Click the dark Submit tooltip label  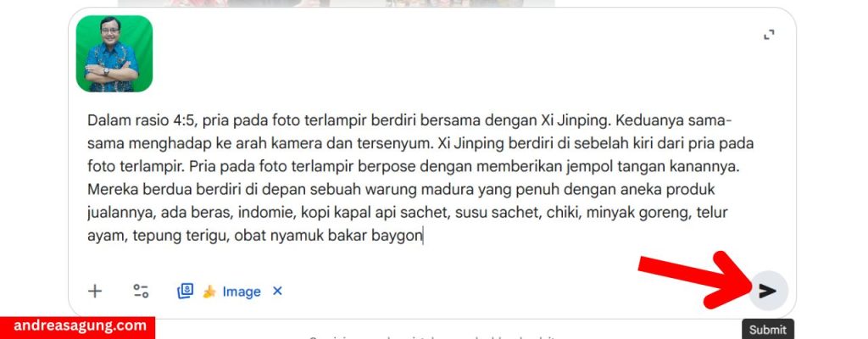tap(768, 330)
